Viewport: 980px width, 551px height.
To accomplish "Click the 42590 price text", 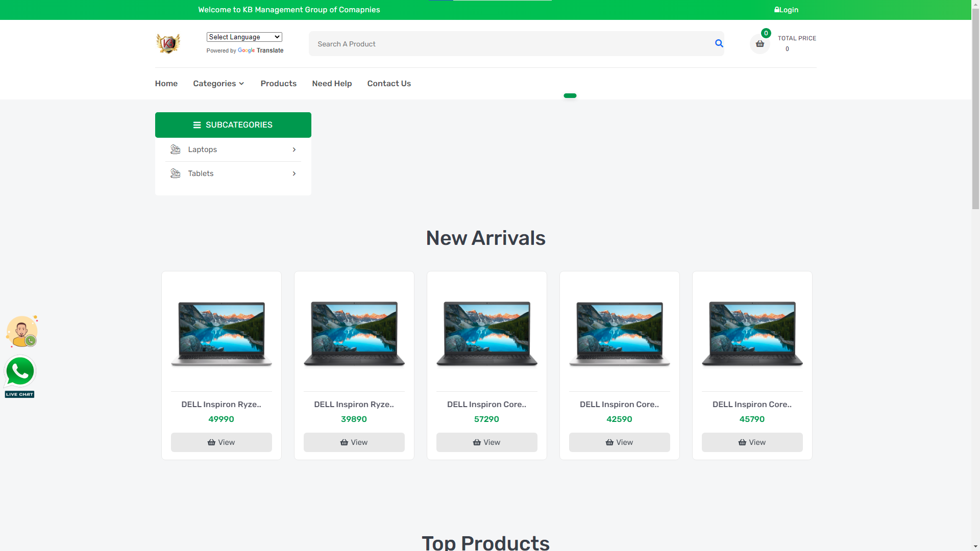I will tap(619, 419).
